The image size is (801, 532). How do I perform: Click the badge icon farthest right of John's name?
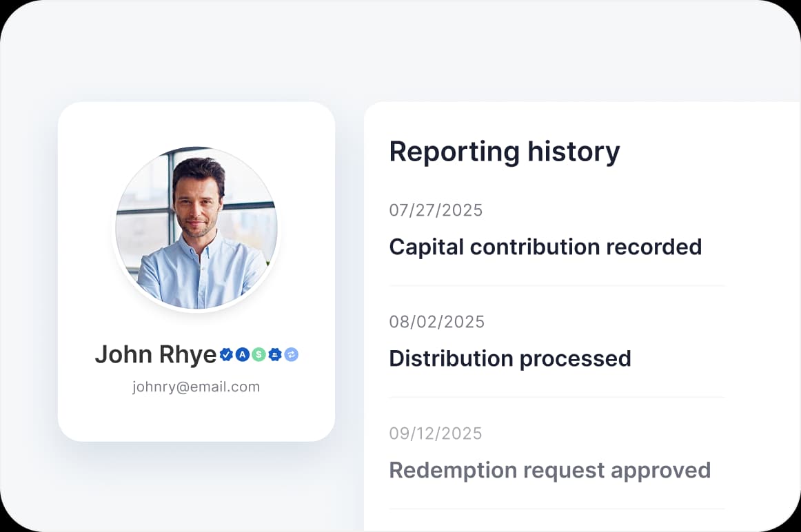point(290,354)
